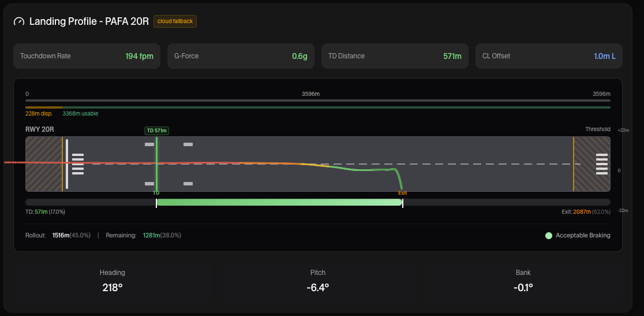Image resolution: width=644 pixels, height=316 pixels.
Task: Click the 228m disp. label
Action: pyautogui.click(x=39, y=113)
